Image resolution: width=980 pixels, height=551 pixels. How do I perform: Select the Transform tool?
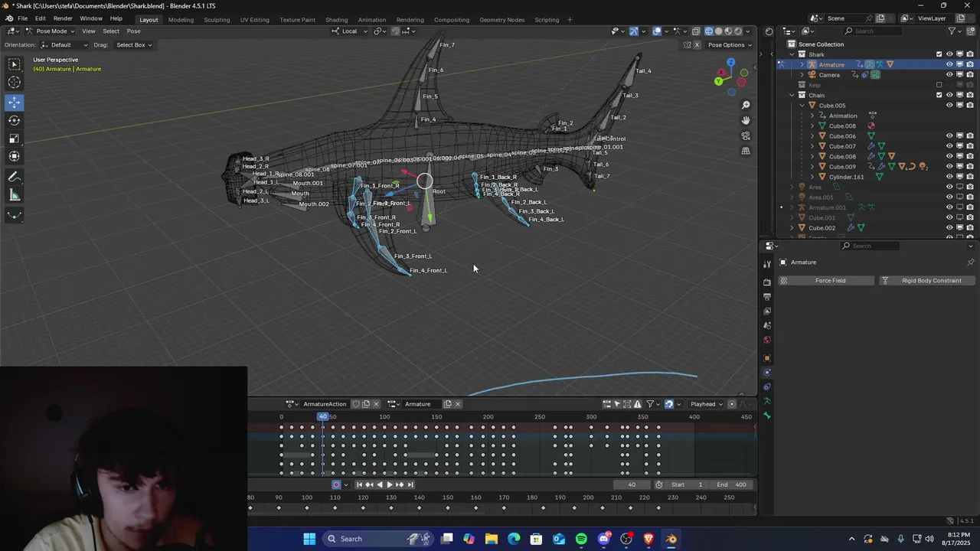point(14,157)
